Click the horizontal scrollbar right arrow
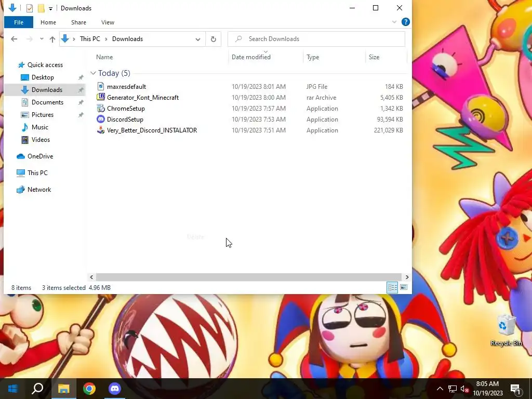 click(407, 277)
